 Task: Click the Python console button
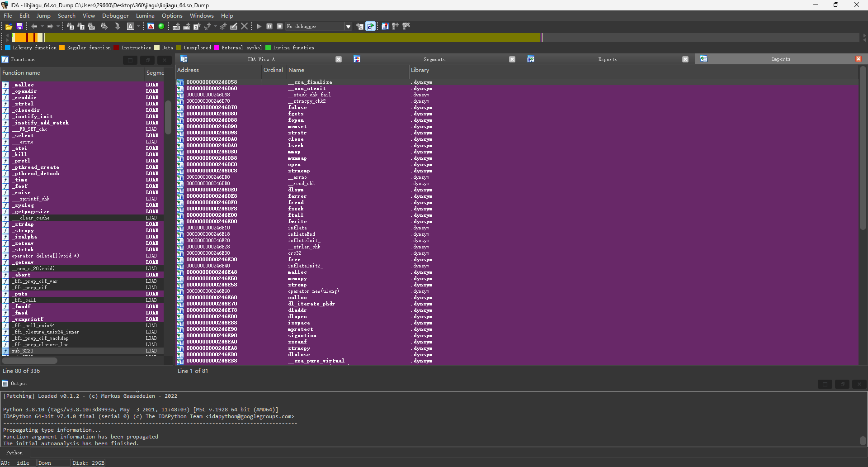(14, 453)
